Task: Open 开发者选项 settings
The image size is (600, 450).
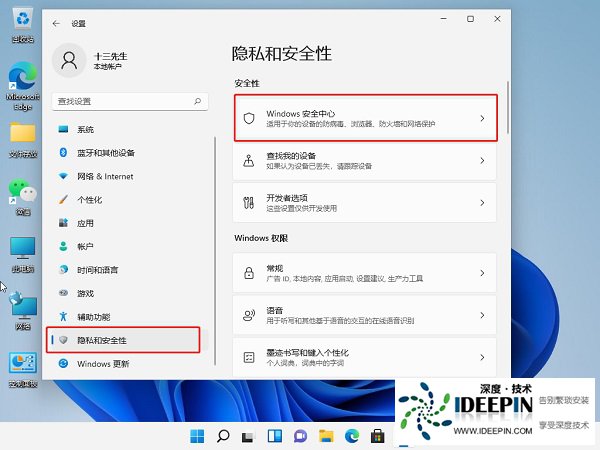Action: [x=365, y=202]
